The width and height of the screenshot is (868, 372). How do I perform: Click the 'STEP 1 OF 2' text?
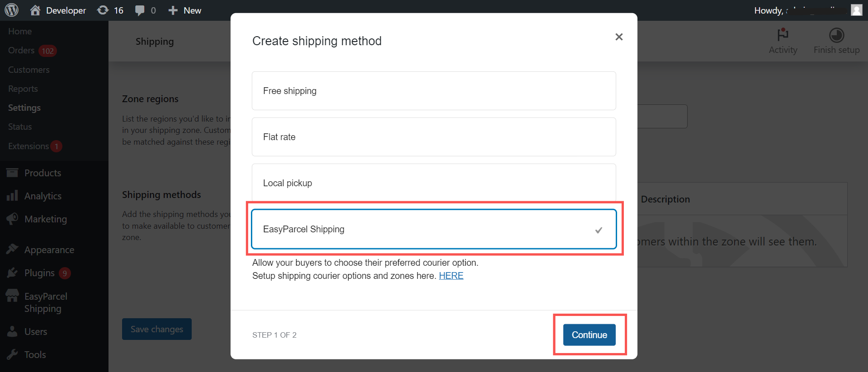[274, 335]
